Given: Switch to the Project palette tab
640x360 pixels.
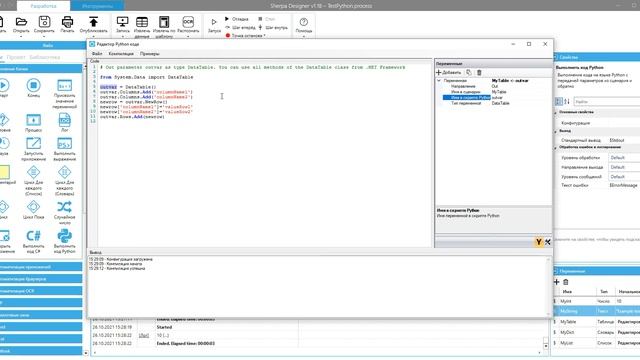Looking at the screenshot, I should pos(16,57).
